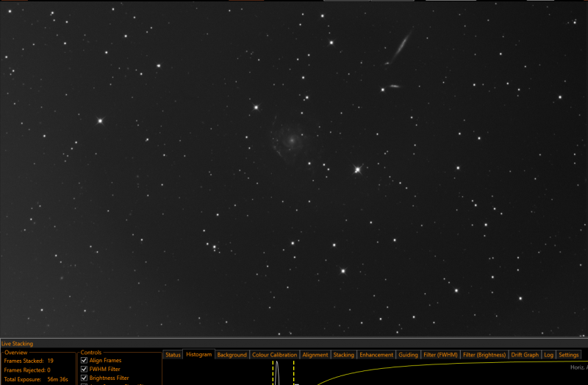Switch to the Alignment tab
Image resolution: width=588 pixels, height=385 pixels.
click(315, 355)
